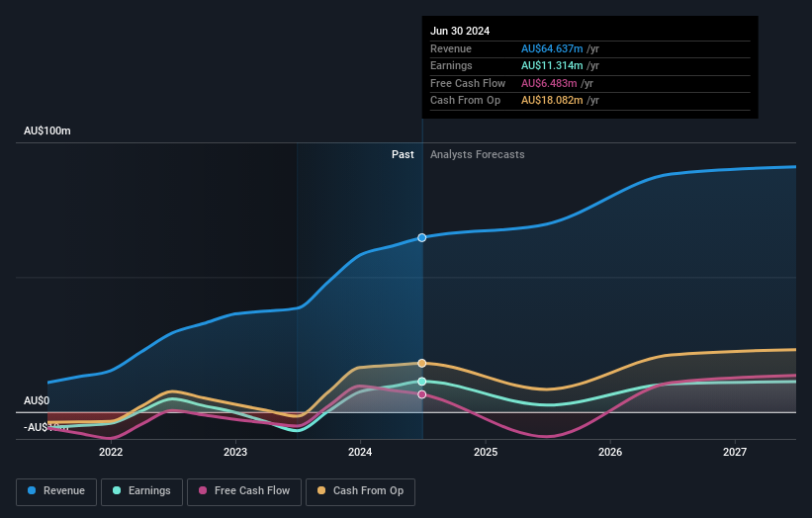The width and height of the screenshot is (812, 518).
Task: Click the pink Free Cash Flow legend dot
Action: point(203,490)
